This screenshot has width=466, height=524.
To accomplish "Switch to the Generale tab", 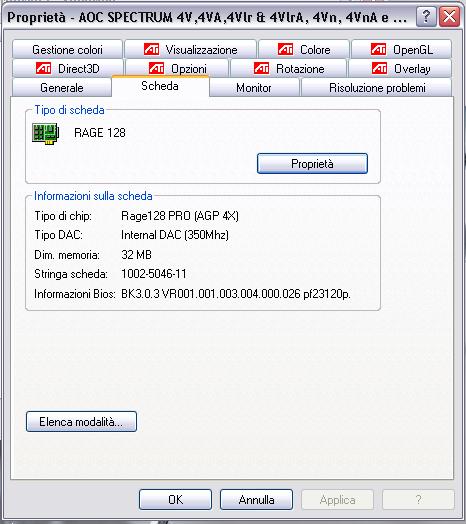I will [x=62, y=88].
